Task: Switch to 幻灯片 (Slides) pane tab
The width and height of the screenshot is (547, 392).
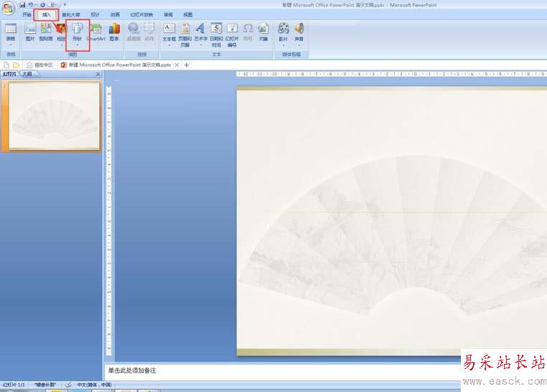Action: 10,74
